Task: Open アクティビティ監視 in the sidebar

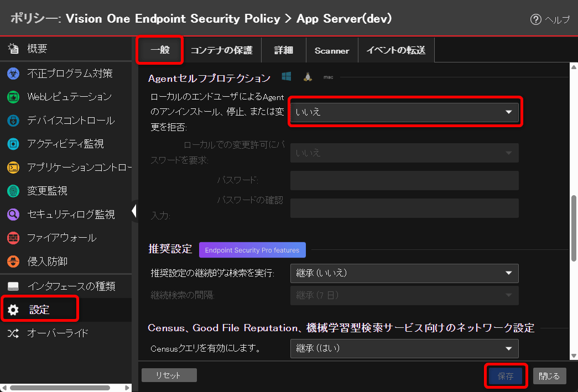Action: click(66, 144)
